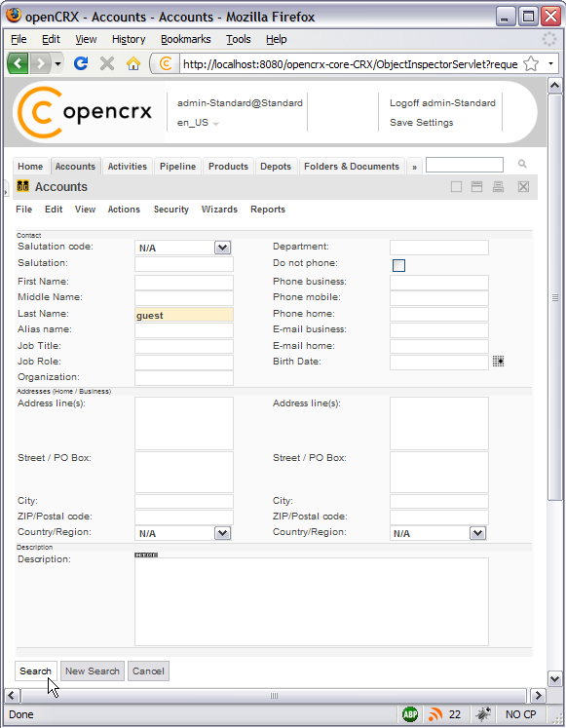566x728 pixels.
Task: Click the vertical scrollbar down arrow
Action: 554,679
